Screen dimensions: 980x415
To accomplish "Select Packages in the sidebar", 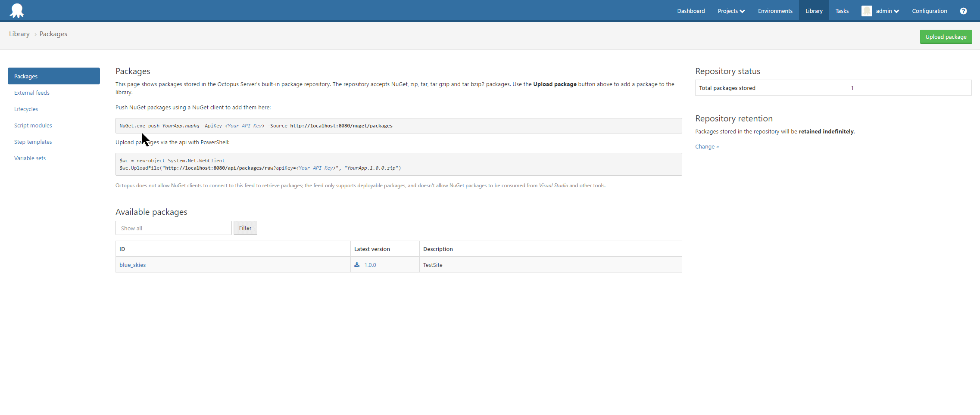I will [54, 76].
